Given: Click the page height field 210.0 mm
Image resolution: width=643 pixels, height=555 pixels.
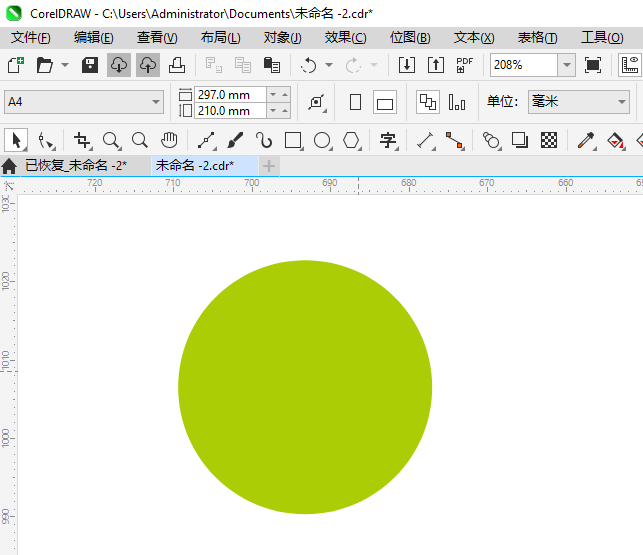Looking at the screenshot, I should tap(230, 111).
